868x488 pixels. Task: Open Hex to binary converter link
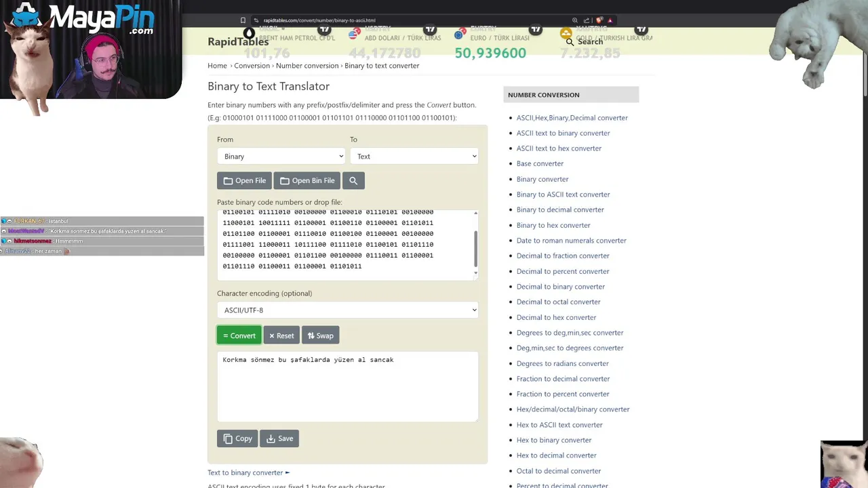(x=554, y=440)
